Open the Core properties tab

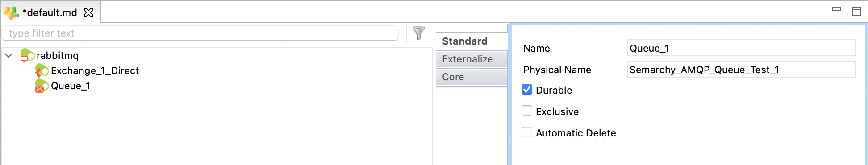[x=472, y=77]
